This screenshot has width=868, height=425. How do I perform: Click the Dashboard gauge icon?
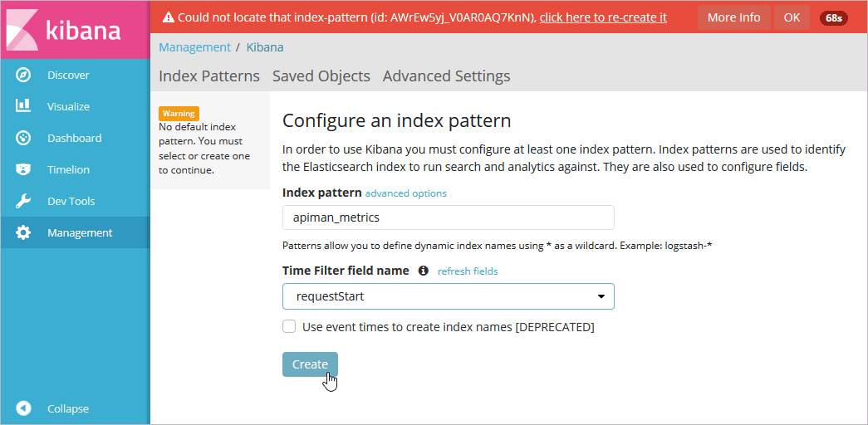[23, 138]
